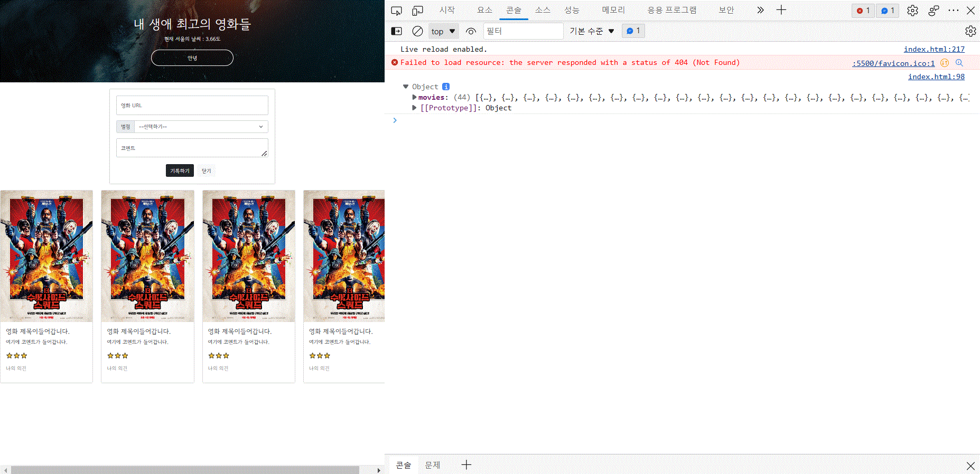The height and width of the screenshot is (474, 980).
Task: Click the red error count badge
Action: [x=863, y=11]
